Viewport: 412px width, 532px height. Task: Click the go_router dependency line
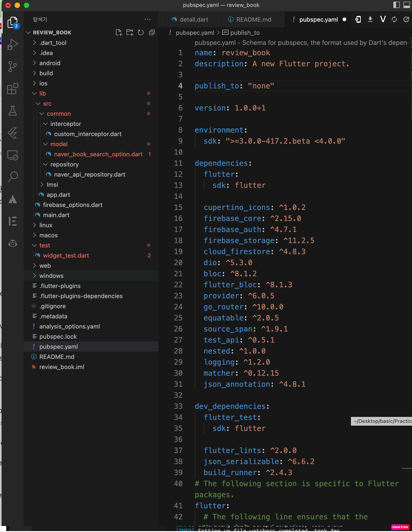(x=243, y=307)
